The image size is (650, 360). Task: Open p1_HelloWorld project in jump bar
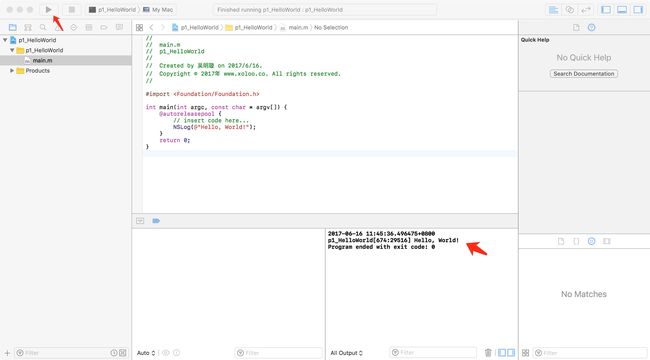(x=195, y=27)
